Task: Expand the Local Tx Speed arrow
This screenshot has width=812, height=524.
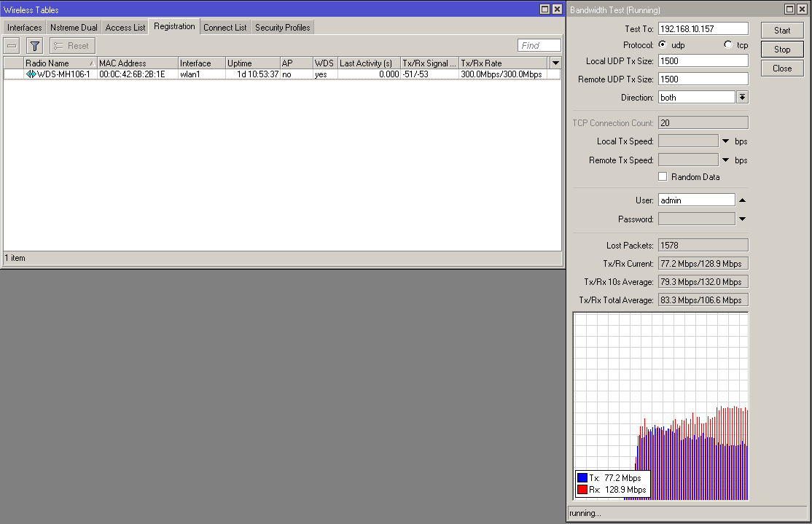Action: point(725,141)
